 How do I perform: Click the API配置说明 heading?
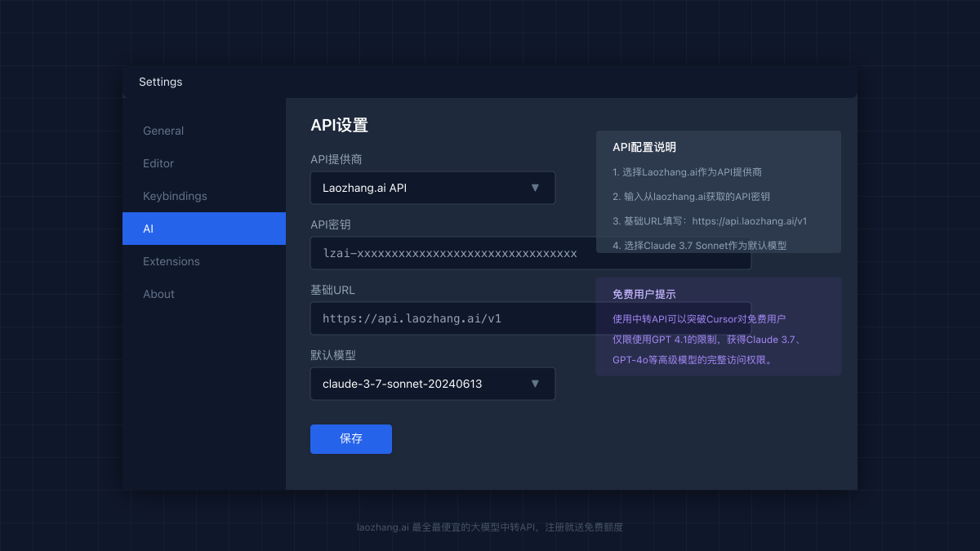coord(644,148)
